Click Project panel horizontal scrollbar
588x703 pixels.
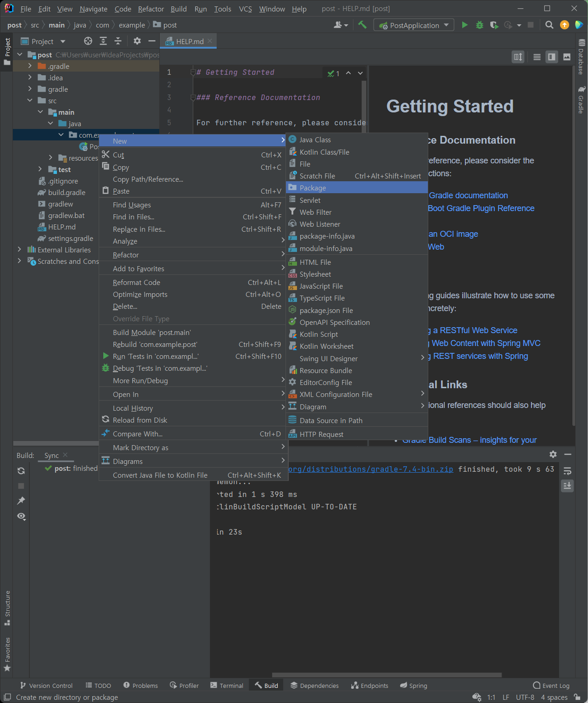pyautogui.click(x=56, y=443)
